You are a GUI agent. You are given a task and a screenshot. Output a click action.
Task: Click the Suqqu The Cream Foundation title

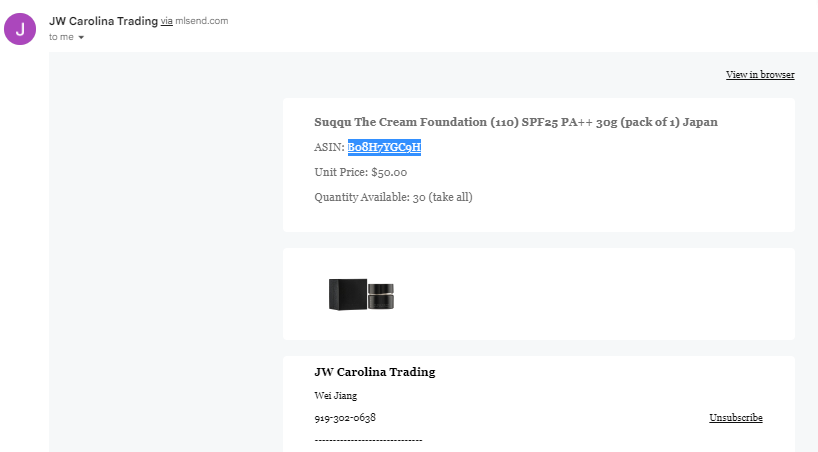(x=516, y=122)
